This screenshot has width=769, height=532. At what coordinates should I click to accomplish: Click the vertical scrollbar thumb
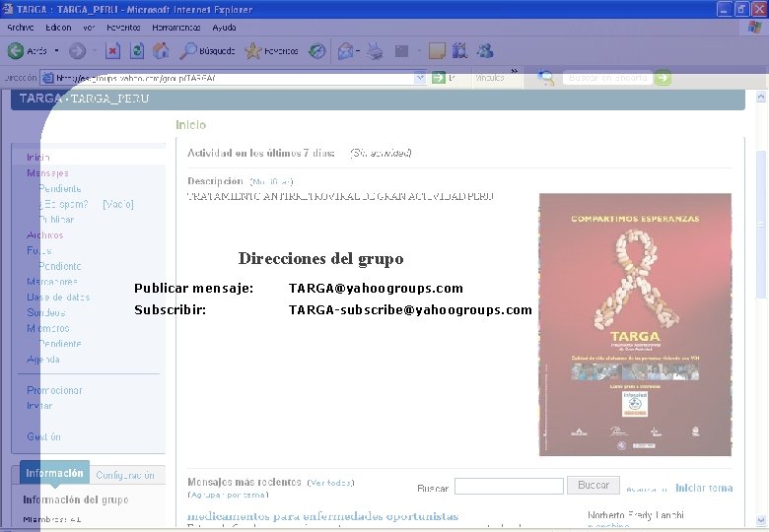[x=761, y=225]
